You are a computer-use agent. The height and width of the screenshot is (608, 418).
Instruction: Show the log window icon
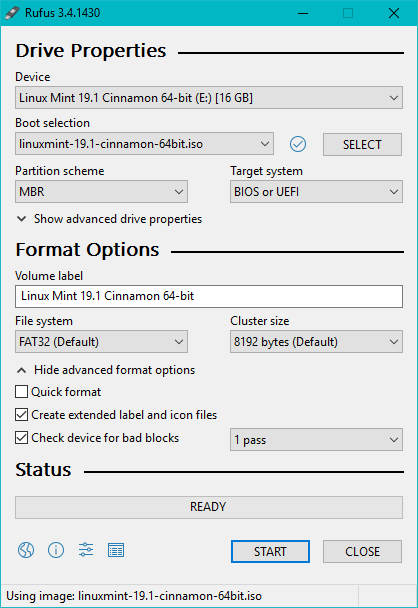click(116, 550)
